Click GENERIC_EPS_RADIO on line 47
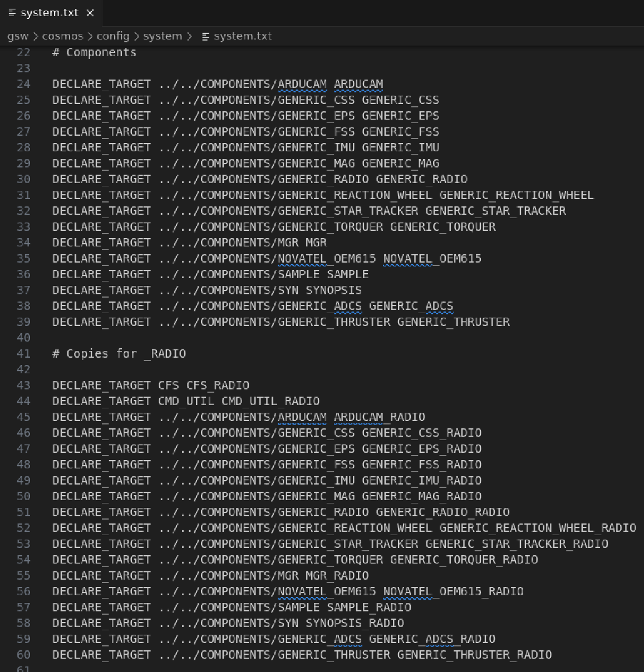Viewport: 644px width, 672px height. pos(422,449)
